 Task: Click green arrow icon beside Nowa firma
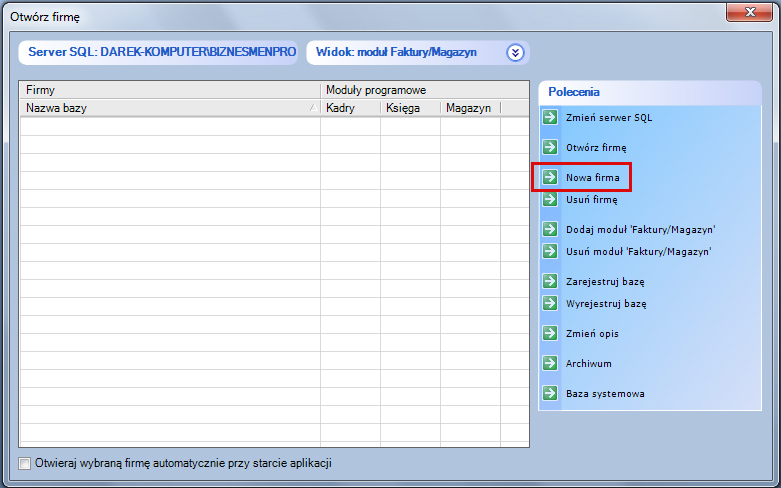click(550, 177)
